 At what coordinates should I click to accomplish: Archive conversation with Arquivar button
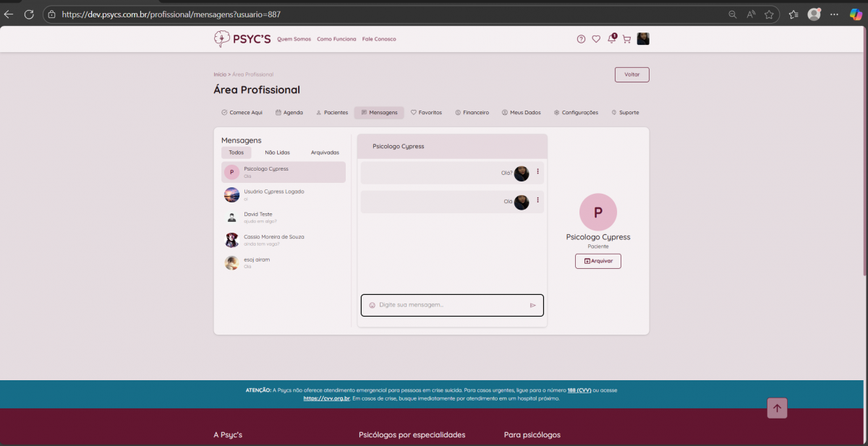coord(597,261)
